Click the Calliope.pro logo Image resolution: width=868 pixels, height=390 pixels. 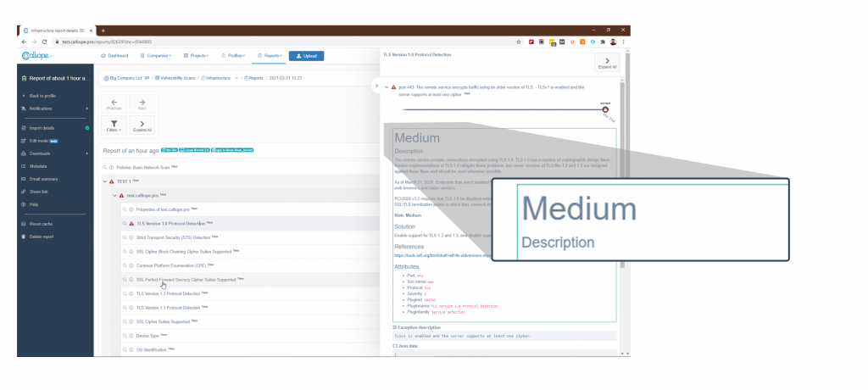click(38, 56)
